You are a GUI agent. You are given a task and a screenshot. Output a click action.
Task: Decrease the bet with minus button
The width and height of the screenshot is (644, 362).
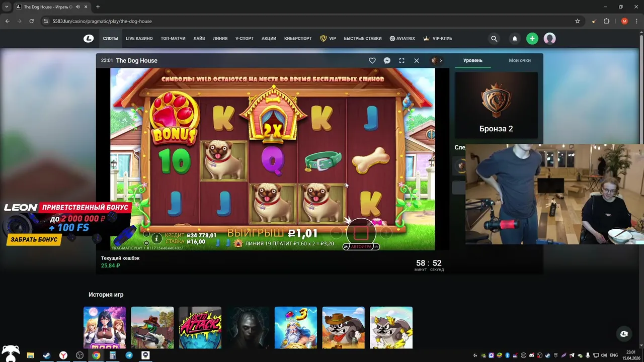click(x=336, y=233)
